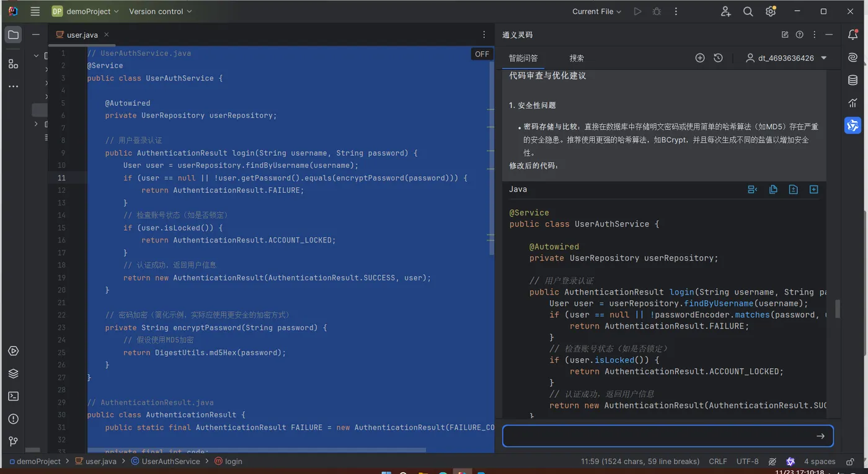This screenshot has width=868, height=474.
Task: Open the Terminal tool window
Action: [13, 396]
